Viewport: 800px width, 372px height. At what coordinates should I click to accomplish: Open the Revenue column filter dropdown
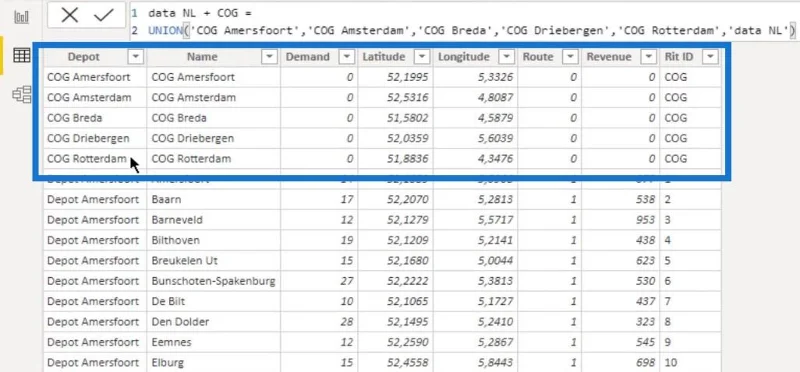coord(648,57)
